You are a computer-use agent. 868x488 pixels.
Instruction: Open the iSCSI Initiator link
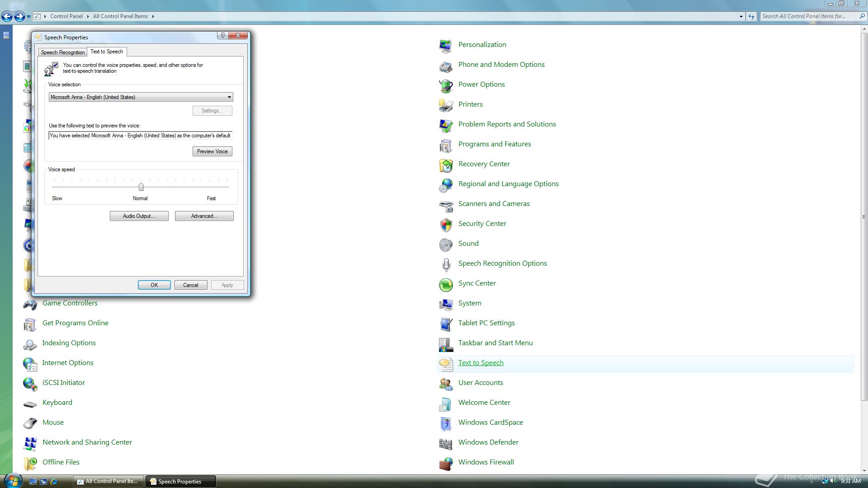(x=63, y=383)
